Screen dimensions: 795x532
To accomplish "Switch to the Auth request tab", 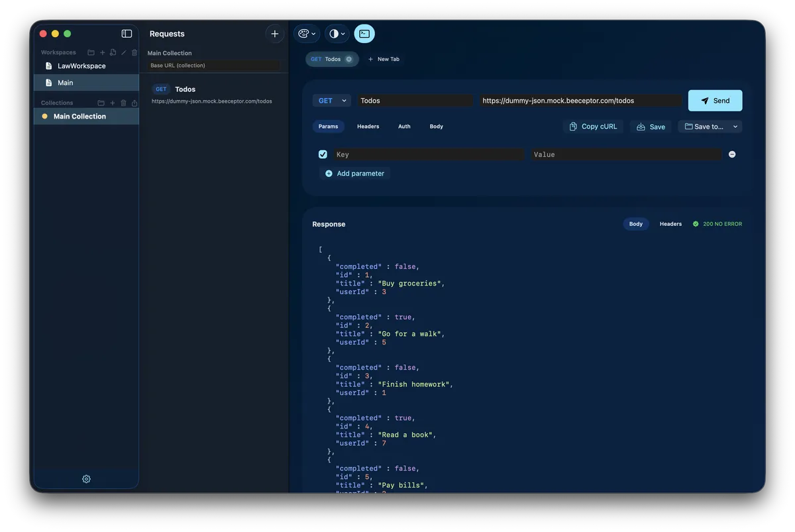I will coord(404,127).
